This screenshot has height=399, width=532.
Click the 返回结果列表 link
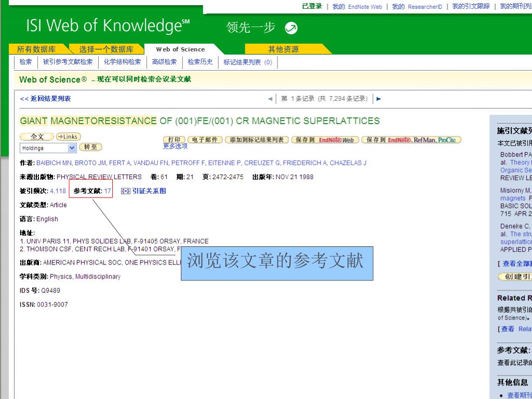[x=46, y=99]
